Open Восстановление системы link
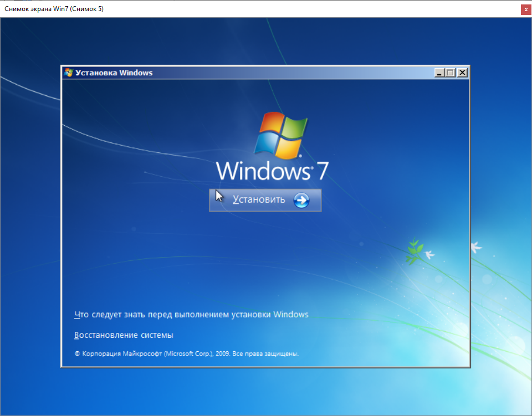 coord(124,335)
